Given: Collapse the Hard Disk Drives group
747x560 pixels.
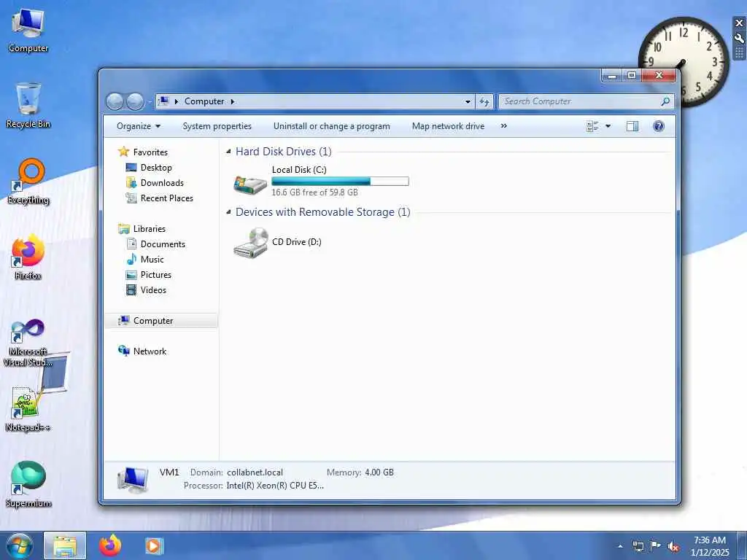Looking at the screenshot, I should tap(228, 152).
